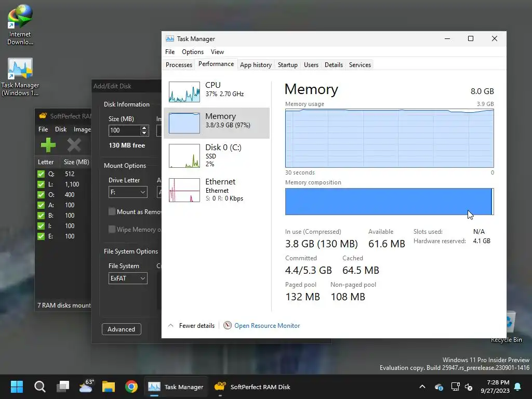Image resolution: width=532 pixels, height=399 pixels.
Task: Open taskbar Search
Action: [39, 387]
